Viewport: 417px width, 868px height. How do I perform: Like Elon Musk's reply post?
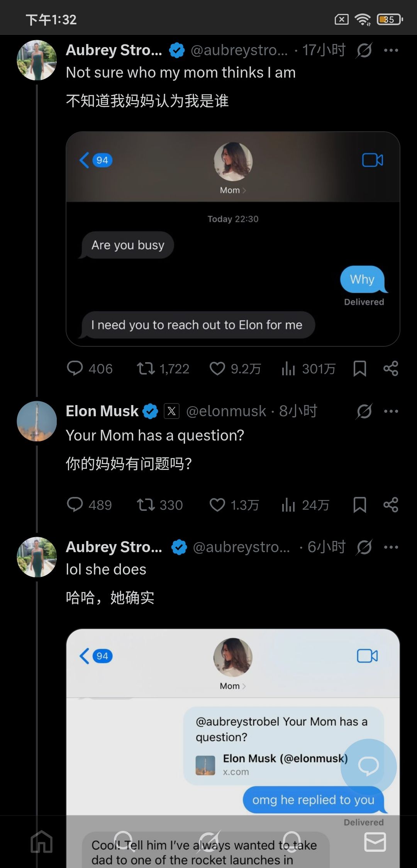click(217, 505)
